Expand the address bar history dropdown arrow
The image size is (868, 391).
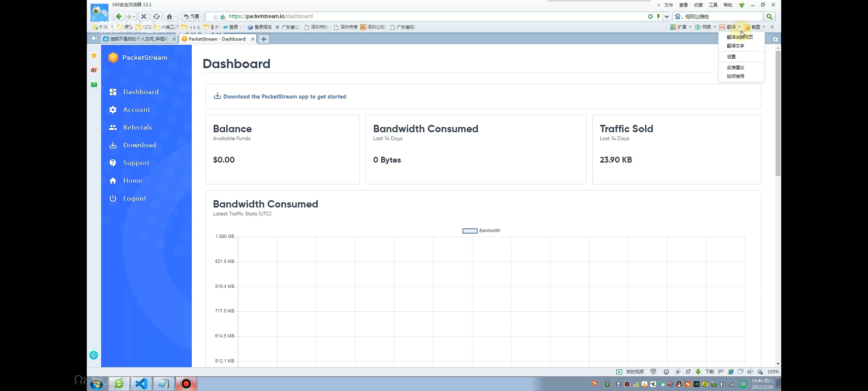click(667, 17)
